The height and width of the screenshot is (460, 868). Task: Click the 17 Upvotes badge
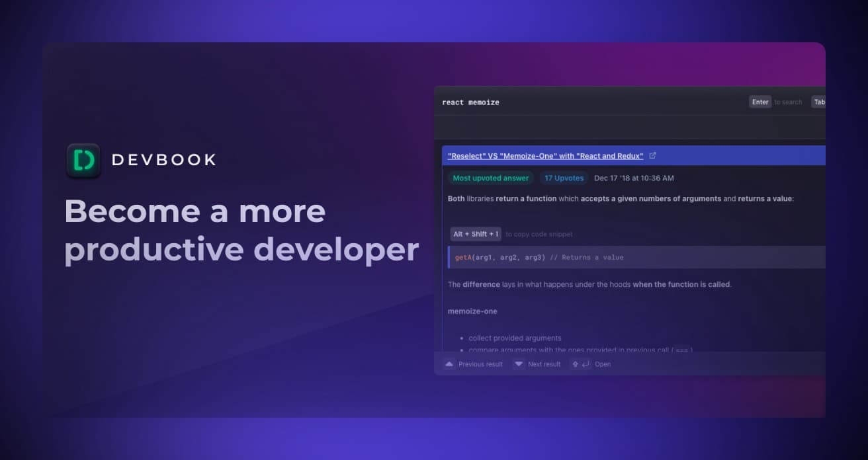pyautogui.click(x=564, y=178)
